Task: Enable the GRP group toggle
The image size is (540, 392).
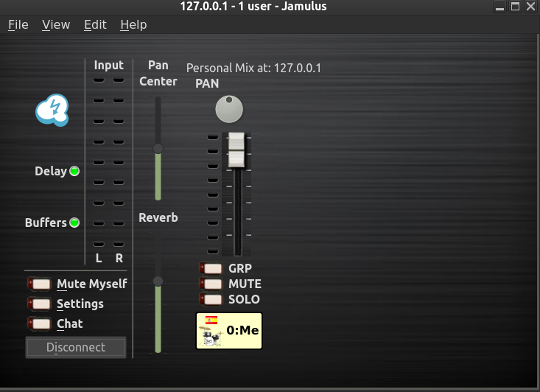Action: tap(211, 268)
